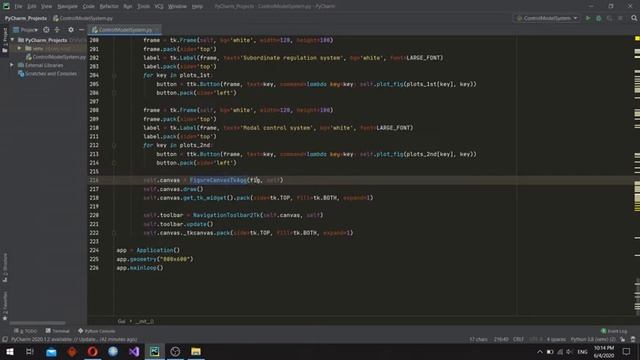Click the yellow inspection indicator square
Screen dimensions: 640x360
point(637,38)
